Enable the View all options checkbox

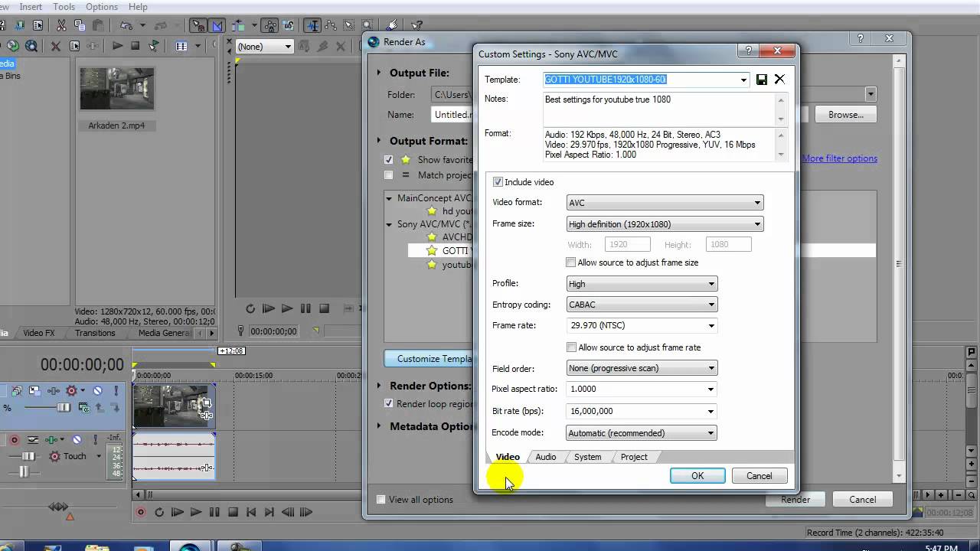[381, 500]
